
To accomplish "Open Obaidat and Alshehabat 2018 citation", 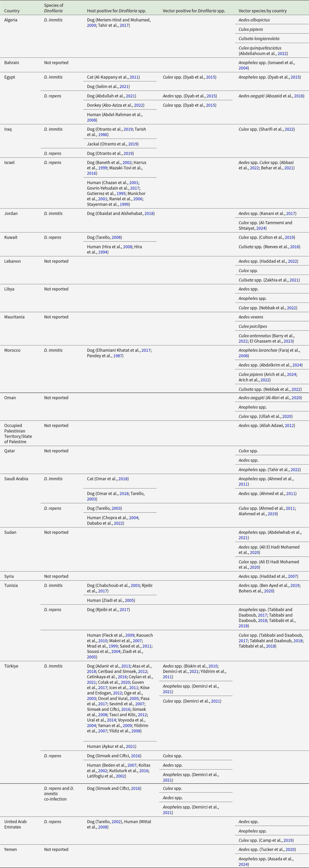I will pos(149,213).
